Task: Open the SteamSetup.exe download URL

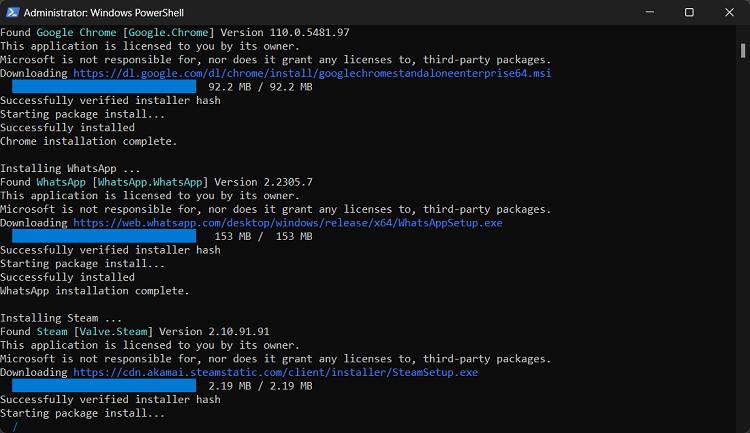Action: tap(276, 372)
